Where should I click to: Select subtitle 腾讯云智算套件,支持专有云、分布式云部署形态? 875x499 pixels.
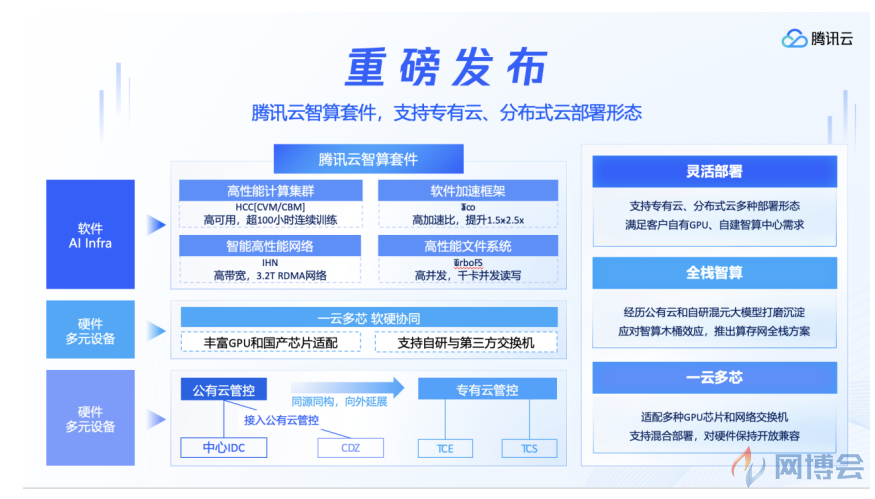point(446,113)
